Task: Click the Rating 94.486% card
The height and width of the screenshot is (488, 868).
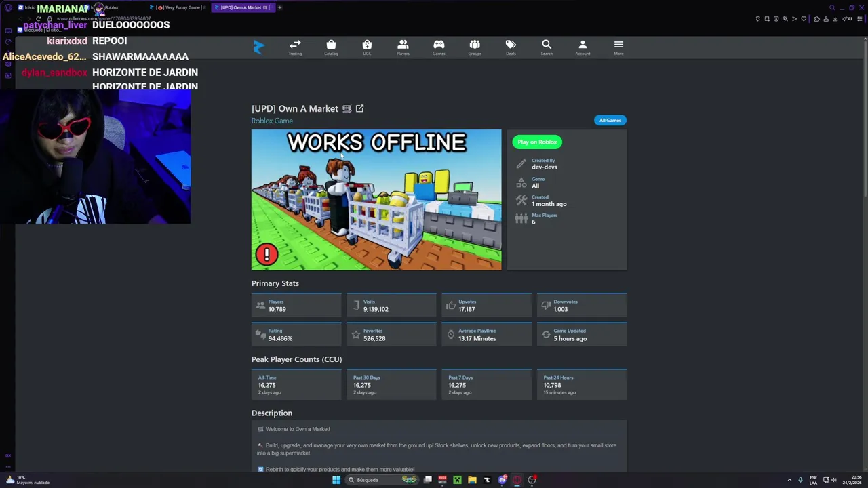Action: tap(296, 334)
